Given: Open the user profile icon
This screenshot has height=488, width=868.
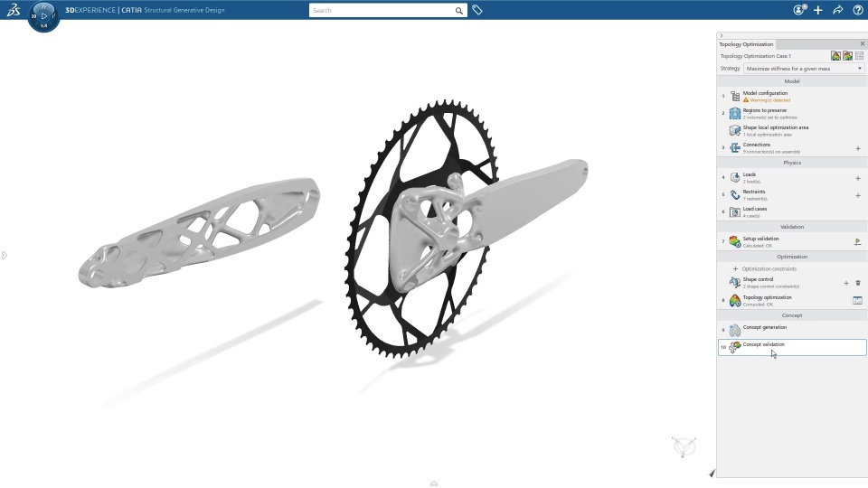Looking at the screenshot, I should point(799,10).
